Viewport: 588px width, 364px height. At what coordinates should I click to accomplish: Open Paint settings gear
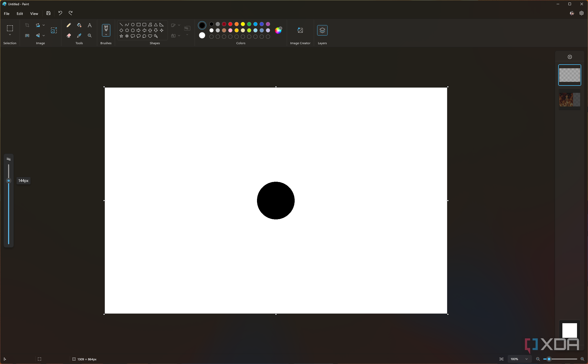tap(581, 13)
